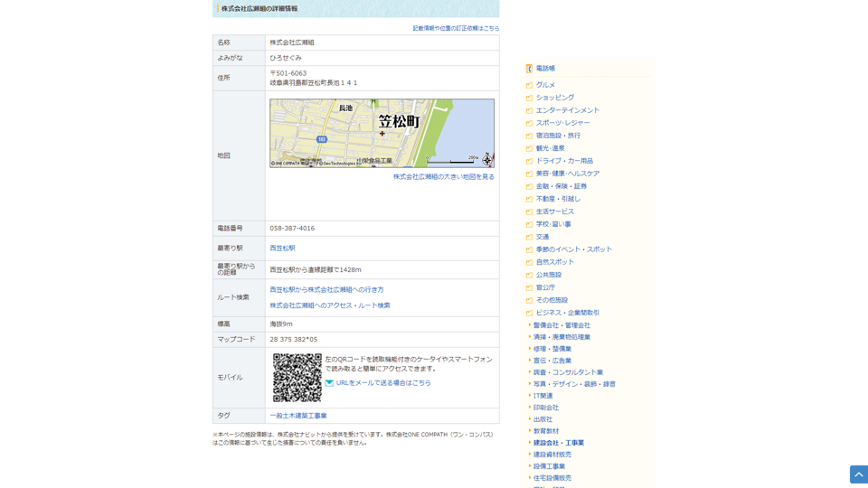The image size is (868, 488).
Task: Select 建設会社・工事業 subcategory
Action: pos(558,443)
